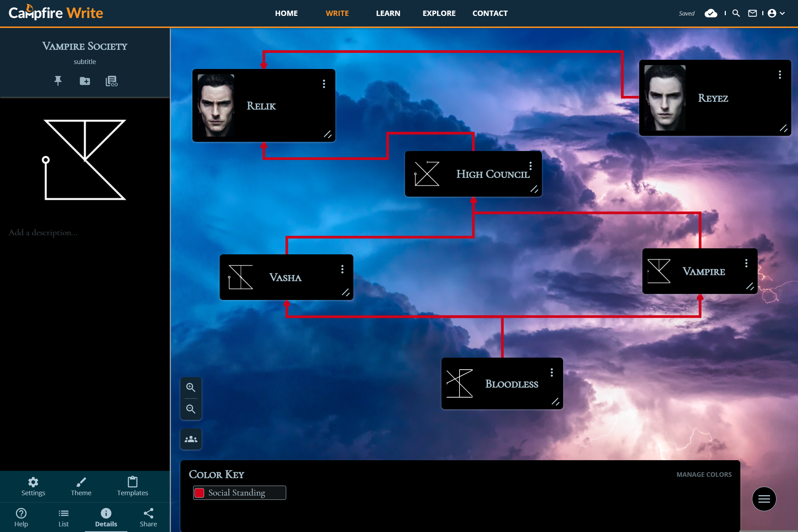
Task: Open the round hamburger menu button
Action: [x=764, y=499]
